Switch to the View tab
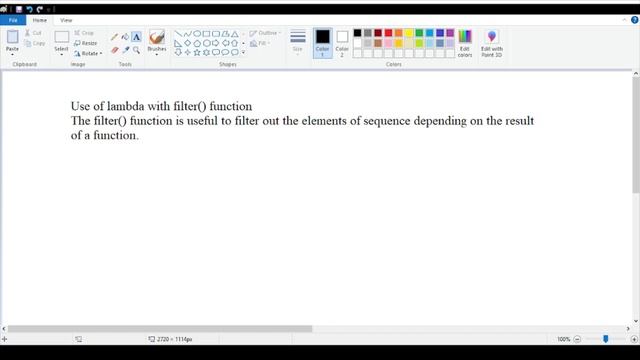The width and height of the screenshot is (640, 360). (x=66, y=20)
